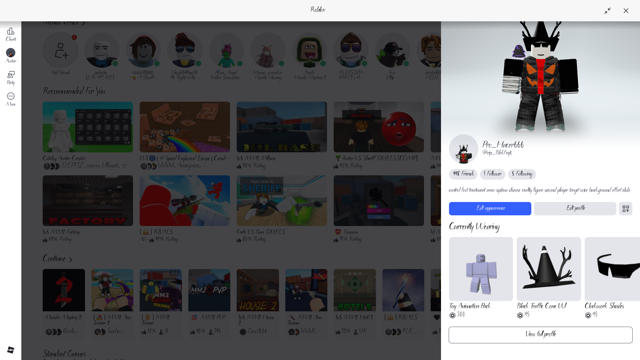Click the QR code icon beside Edit profile

(x=625, y=209)
